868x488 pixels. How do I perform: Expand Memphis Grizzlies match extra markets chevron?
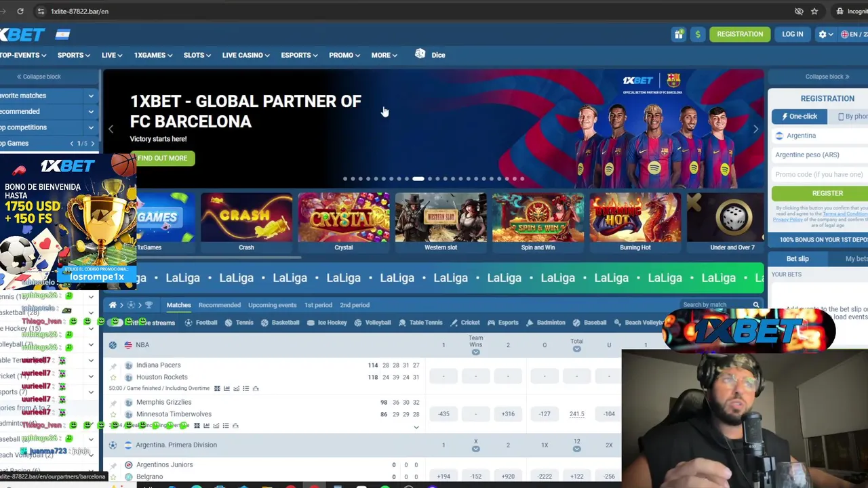(416, 427)
